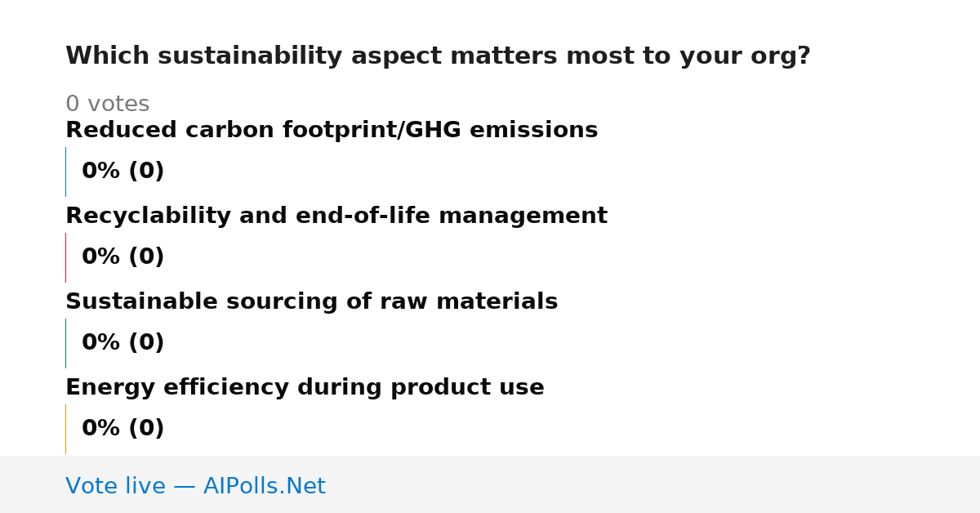This screenshot has width=980, height=513.
Task: Click the 0% (0) result under energy efficiency
Action: tap(123, 429)
